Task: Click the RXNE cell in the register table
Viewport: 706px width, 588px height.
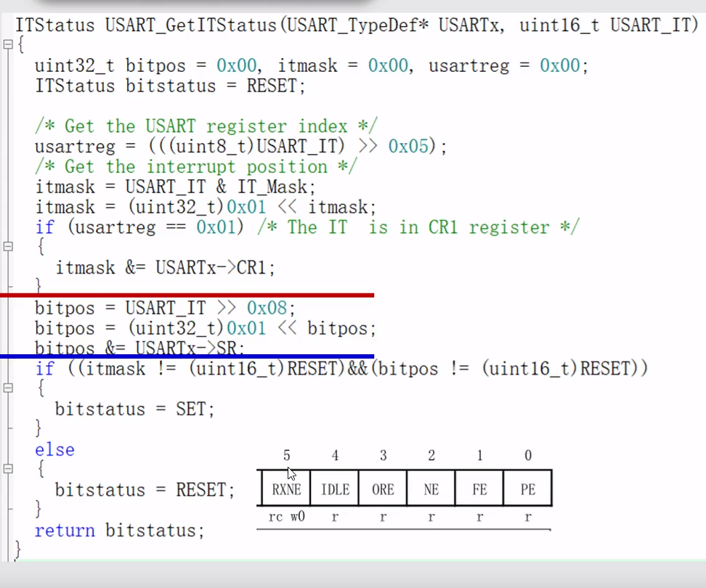Action: 285,489
